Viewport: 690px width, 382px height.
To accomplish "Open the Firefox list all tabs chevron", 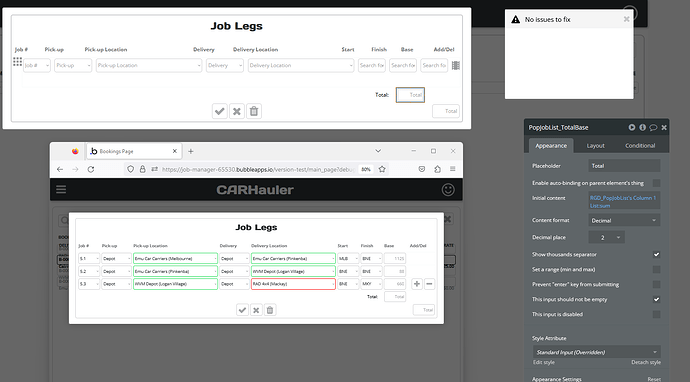I will click(378, 151).
